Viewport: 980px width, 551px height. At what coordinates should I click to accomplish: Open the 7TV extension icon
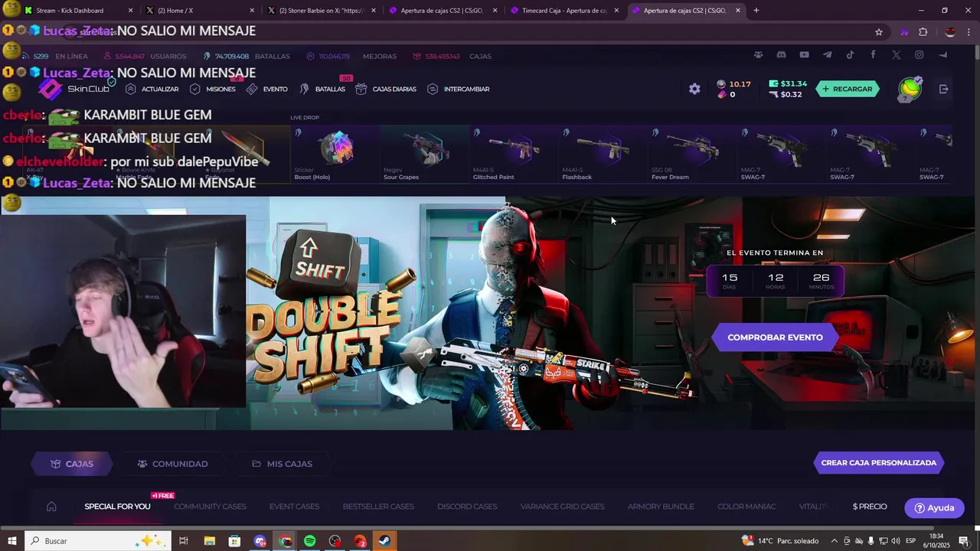click(x=904, y=32)
